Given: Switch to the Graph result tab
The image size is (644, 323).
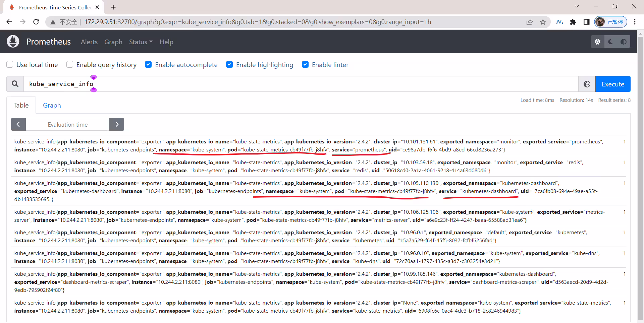Looking at the screenshot, I should pos(52,105).
